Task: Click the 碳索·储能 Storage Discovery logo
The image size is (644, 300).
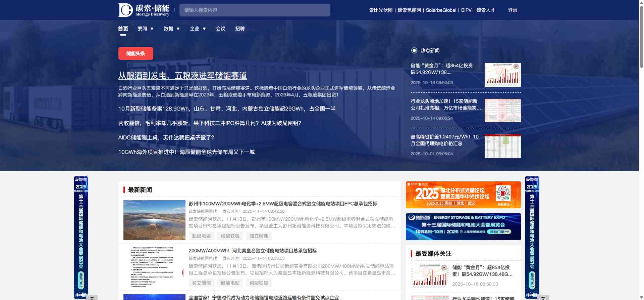Action: pyautogui.click(x=144, y=10)
